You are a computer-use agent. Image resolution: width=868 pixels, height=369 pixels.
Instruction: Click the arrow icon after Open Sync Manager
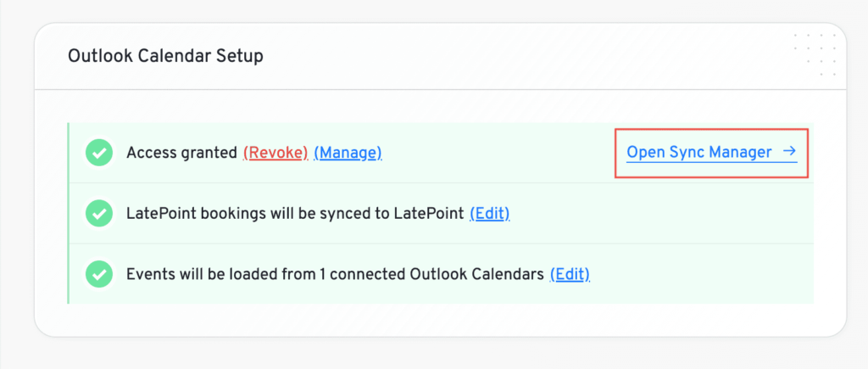coord(788,153)
